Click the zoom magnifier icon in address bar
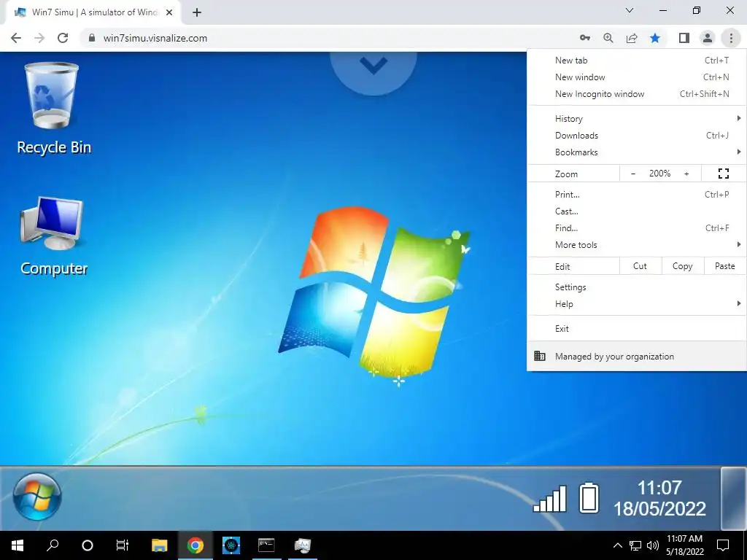 (608, 38)
